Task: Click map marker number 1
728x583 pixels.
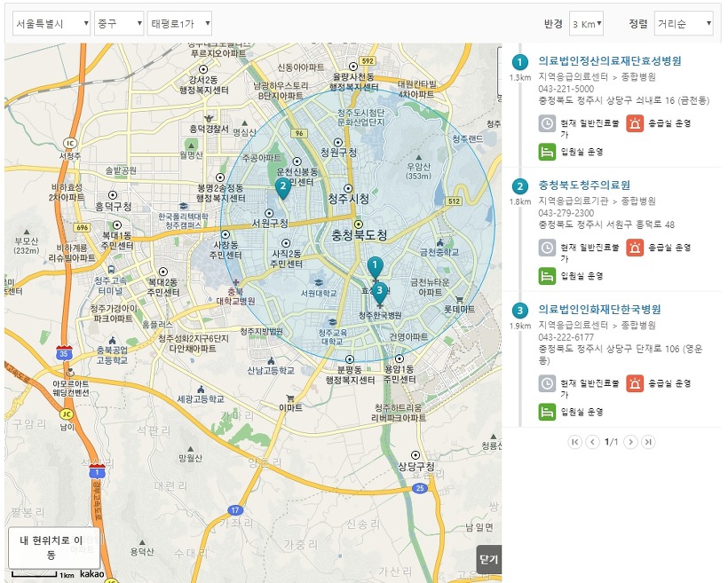Action: coord(376,267)
